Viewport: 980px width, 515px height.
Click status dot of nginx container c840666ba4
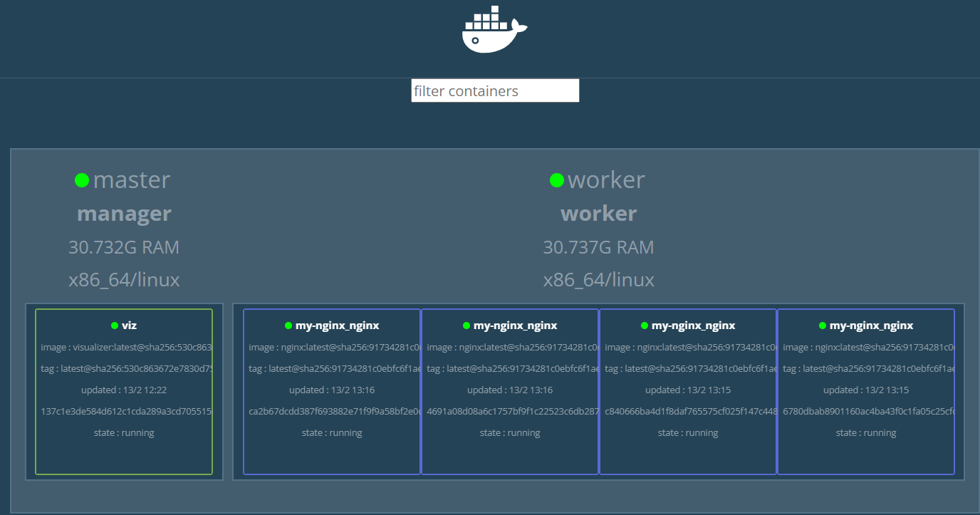[645, 326]
